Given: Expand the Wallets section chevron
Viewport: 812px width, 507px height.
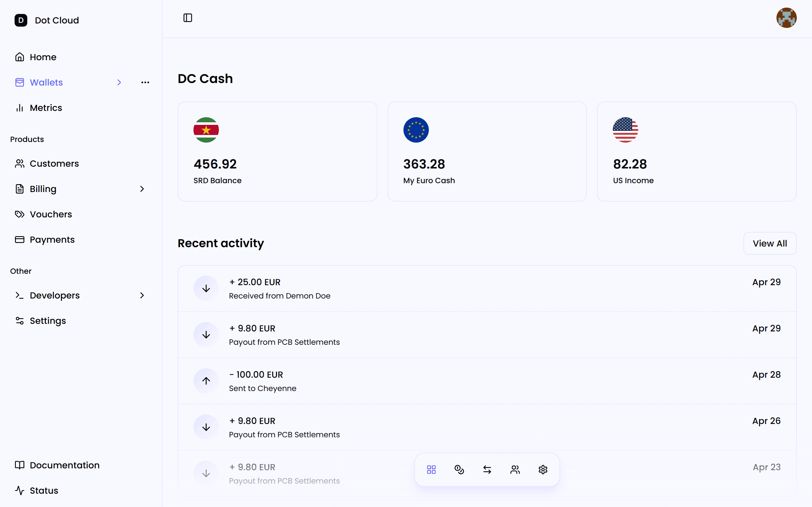Looking at the screenshot, I should pyautogui.click(x=120, y=82).
